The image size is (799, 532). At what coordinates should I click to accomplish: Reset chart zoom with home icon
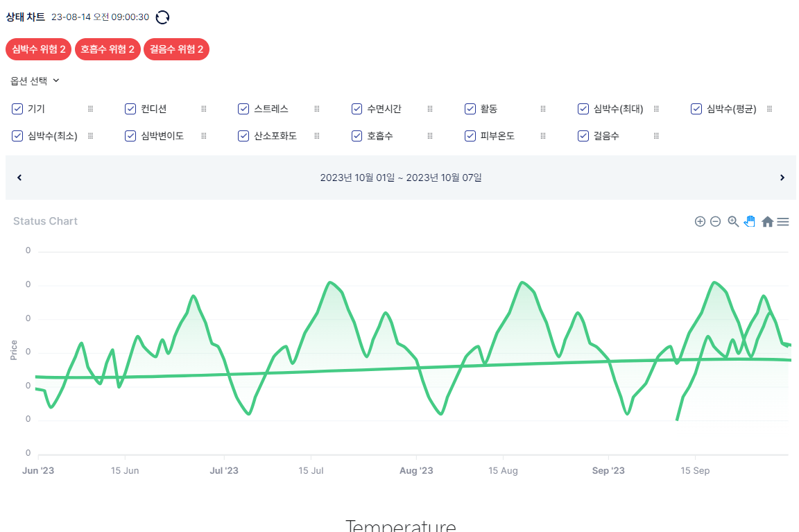coord(767,221)
